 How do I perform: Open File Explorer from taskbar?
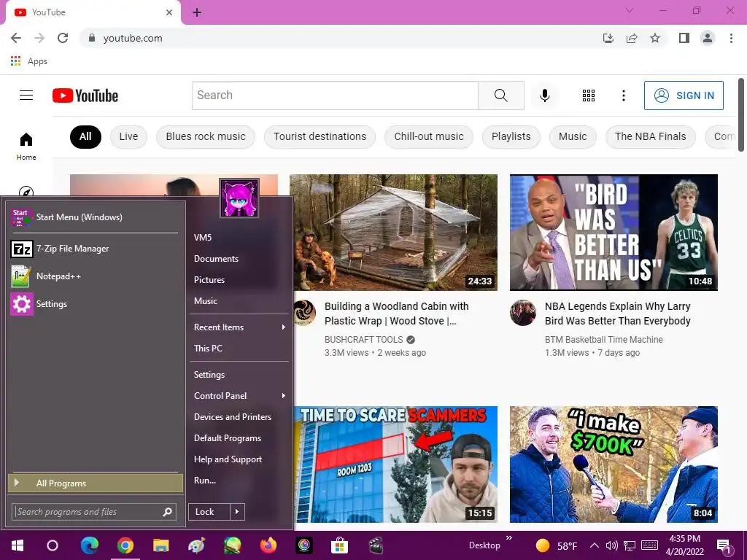[x=160, y=545]
